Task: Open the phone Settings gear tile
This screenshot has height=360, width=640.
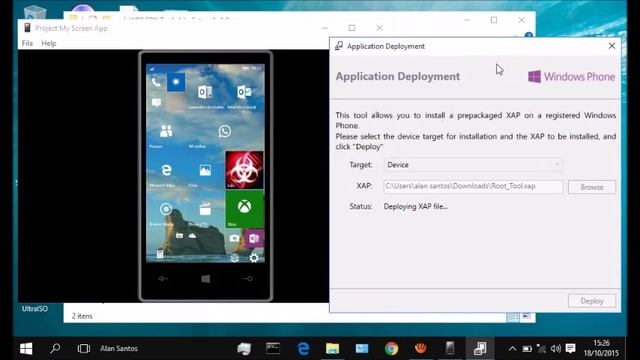Action: click(x=254, y=257)
